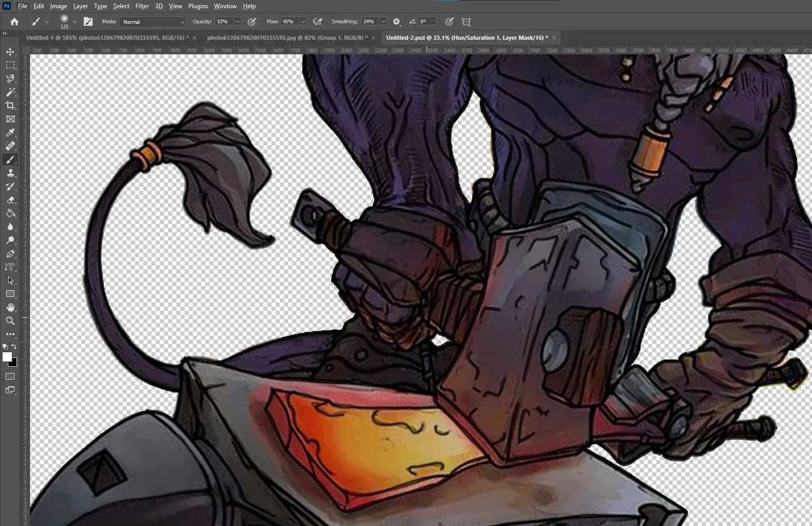Select the Pen tool
This screenshot has height=526, width=812.
[x=10, y=254]
